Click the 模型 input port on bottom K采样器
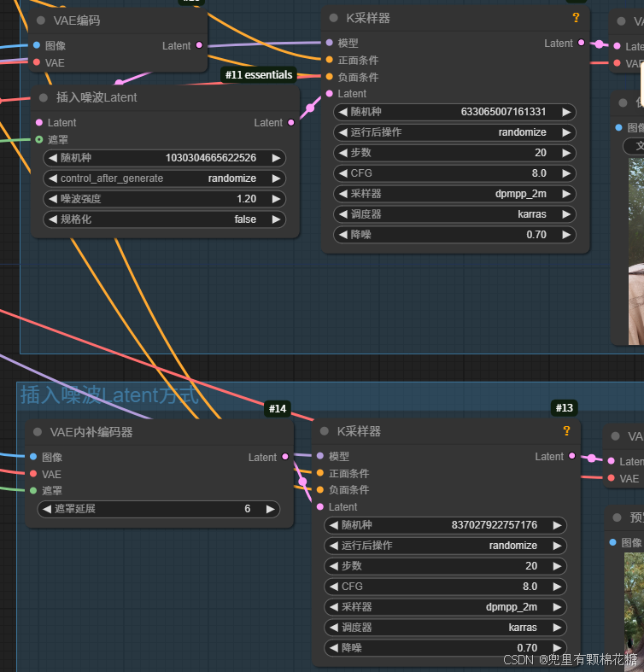The image size is (644, 672). (x=319, y=456)
